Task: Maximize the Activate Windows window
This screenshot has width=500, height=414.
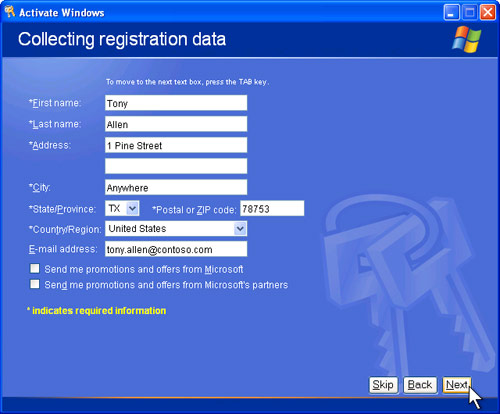Action: pyautogui.click(x=470, y=13)
